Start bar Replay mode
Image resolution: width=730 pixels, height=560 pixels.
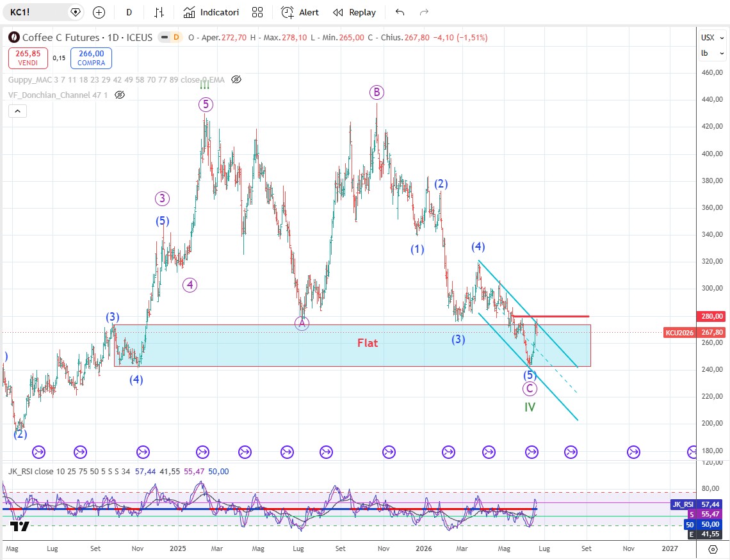pyautogui.click(x=354, y=13)
